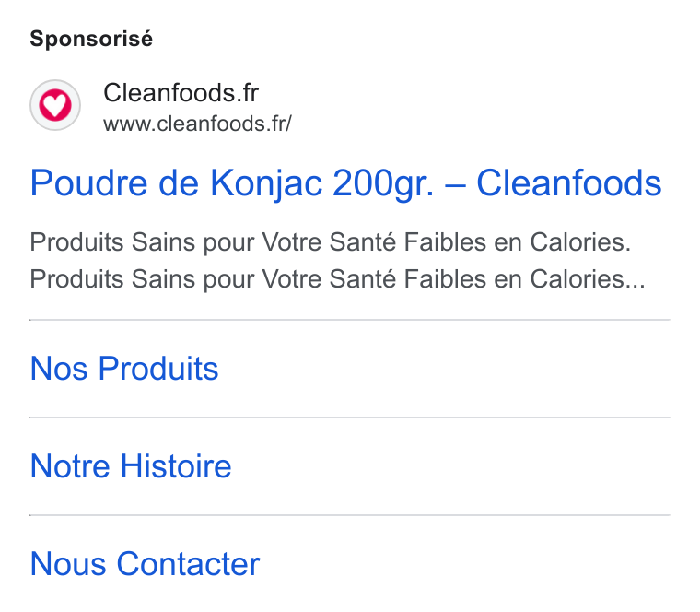This screenshot has width=700, height=612.
Task: Open the Nous Contacter sitelink
Action: (x=145, y=564)
